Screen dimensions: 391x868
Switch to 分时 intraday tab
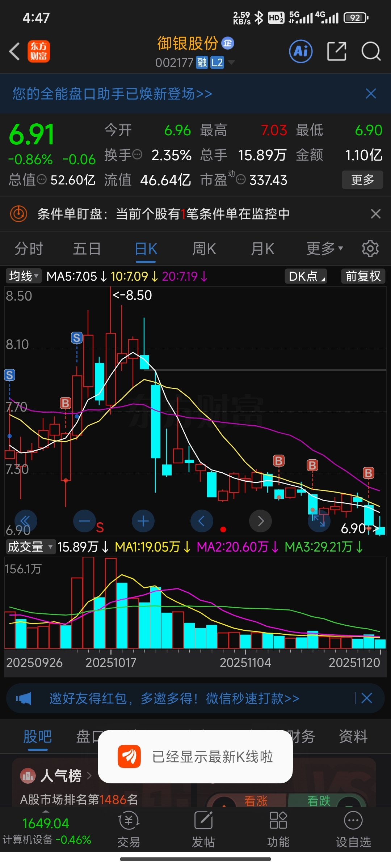pos(29,249)
